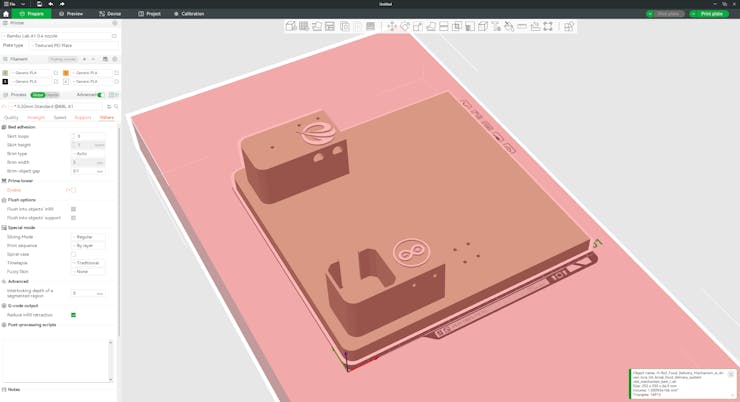Click the Auto orient toolbar icon

click(317, 26)
